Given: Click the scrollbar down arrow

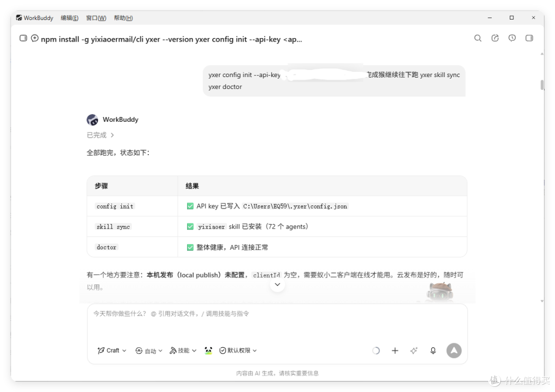Looking at the screenshot, I should (x=542, y=301).
